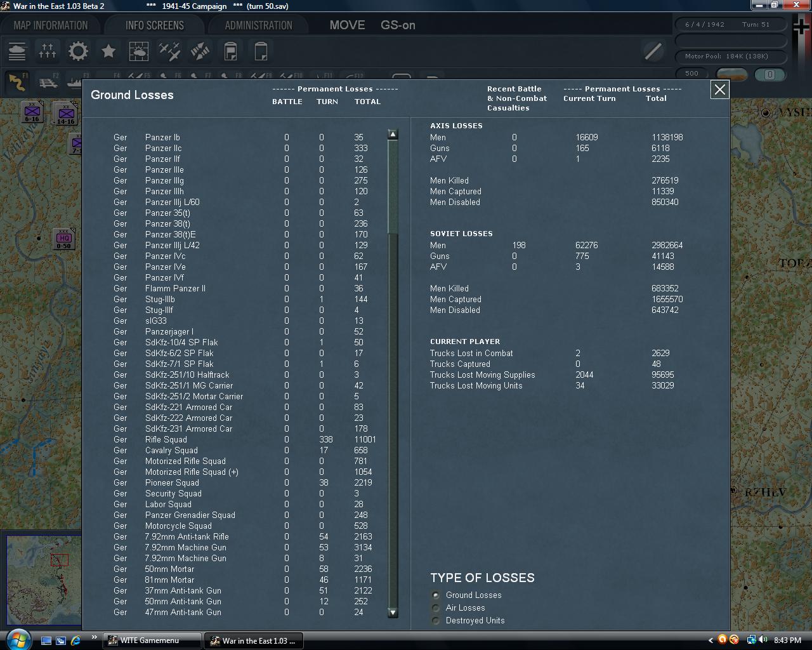The image size is (812, 650).
Task: Click the teal 0 pill button
Action: (769, 74)
